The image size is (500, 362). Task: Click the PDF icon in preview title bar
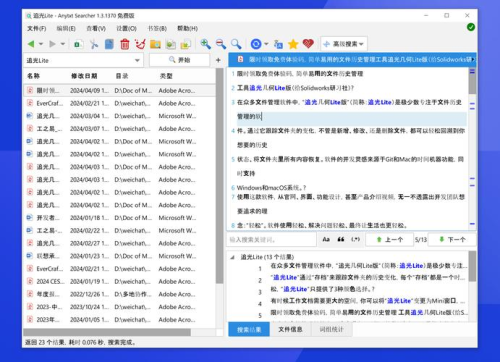[240, 59]
